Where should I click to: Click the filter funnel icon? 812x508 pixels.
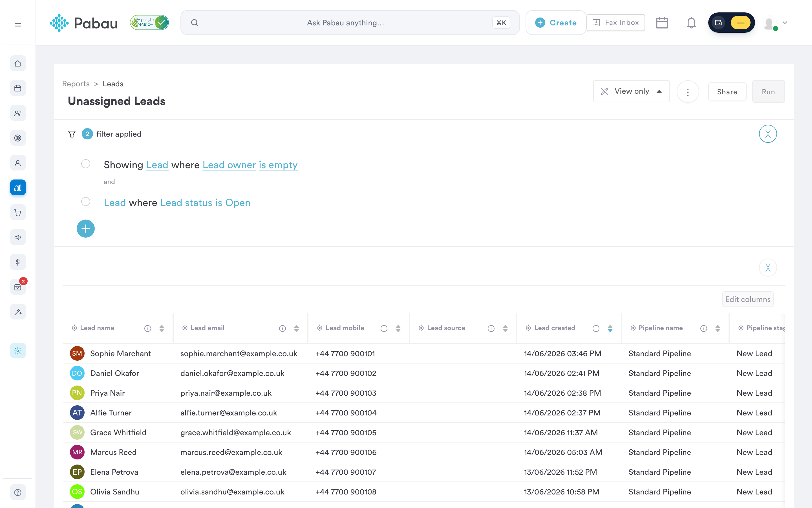72,134
